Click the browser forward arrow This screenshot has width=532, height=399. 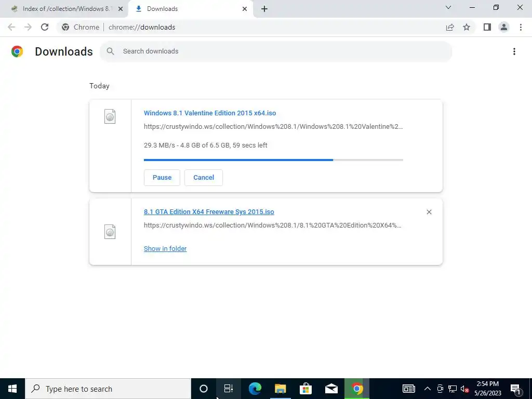pyautogui.click(x=28, y=27)
